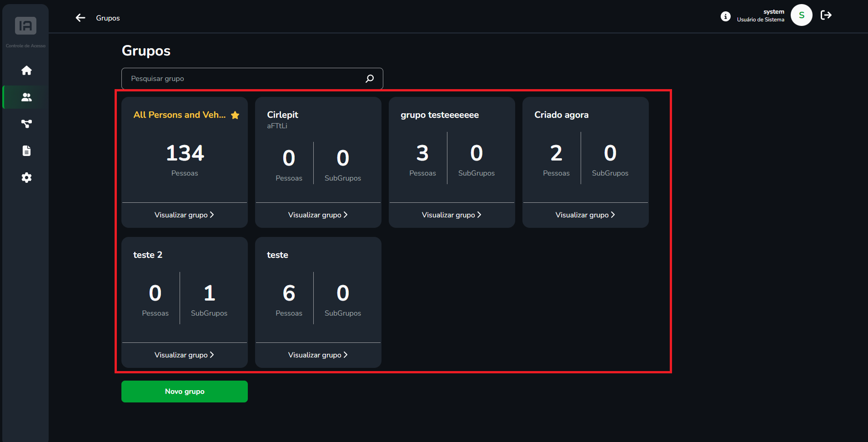Screen dimensions: 868x442
Task: Click the magnifier search icon
Action: [x=370, y=79]
